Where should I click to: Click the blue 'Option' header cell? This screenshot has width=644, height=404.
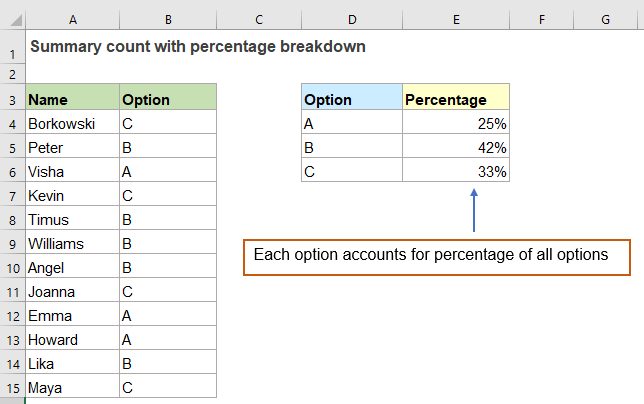(352, 99)
